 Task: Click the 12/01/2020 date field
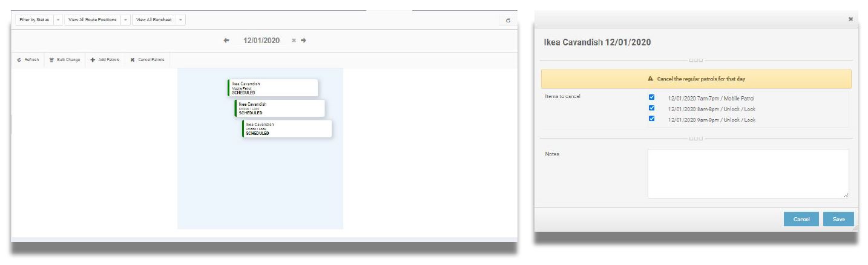coord(261,41)
